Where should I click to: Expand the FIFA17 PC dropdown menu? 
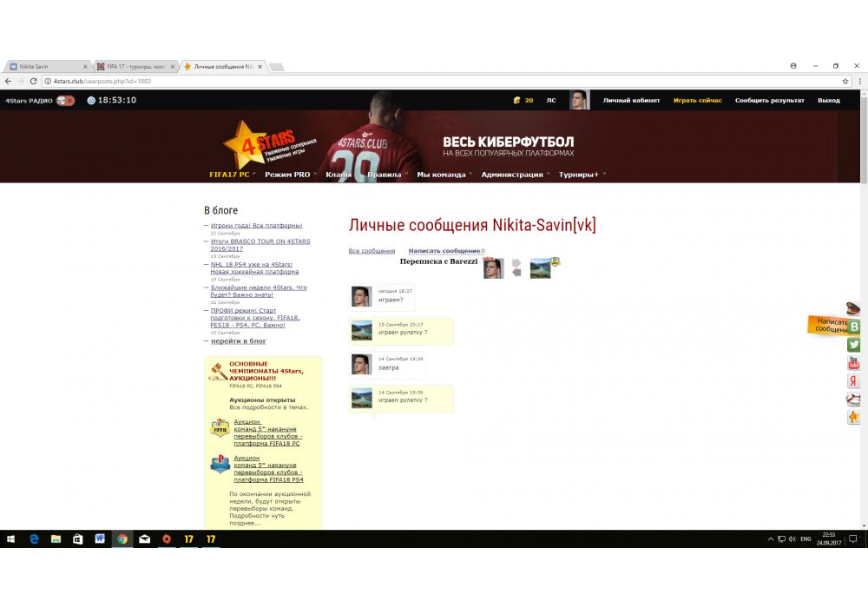tap(230, 175)
